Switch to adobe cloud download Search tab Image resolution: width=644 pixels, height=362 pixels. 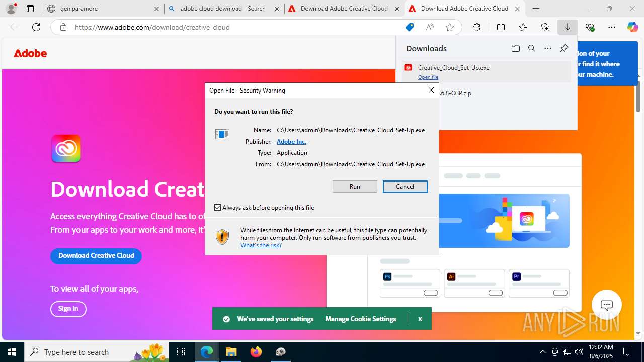[223, 9]
